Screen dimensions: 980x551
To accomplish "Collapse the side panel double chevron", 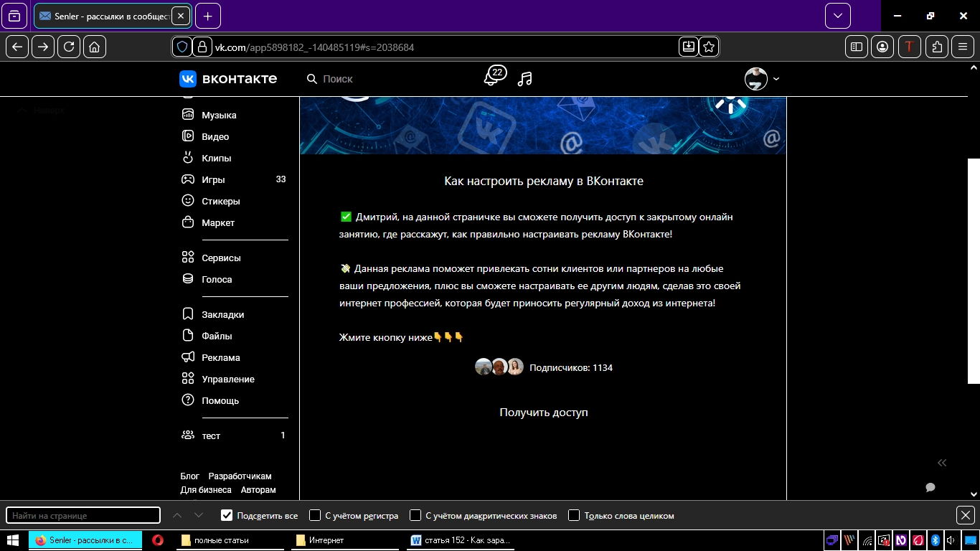I will pyautogui.click(x=942, y=463).
